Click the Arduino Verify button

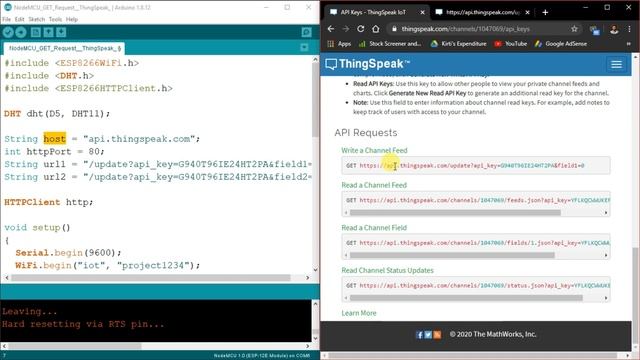point(8,32)
